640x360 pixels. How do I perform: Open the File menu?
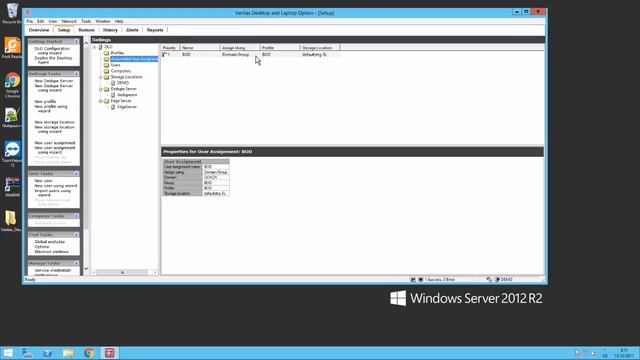pos(30,21)
